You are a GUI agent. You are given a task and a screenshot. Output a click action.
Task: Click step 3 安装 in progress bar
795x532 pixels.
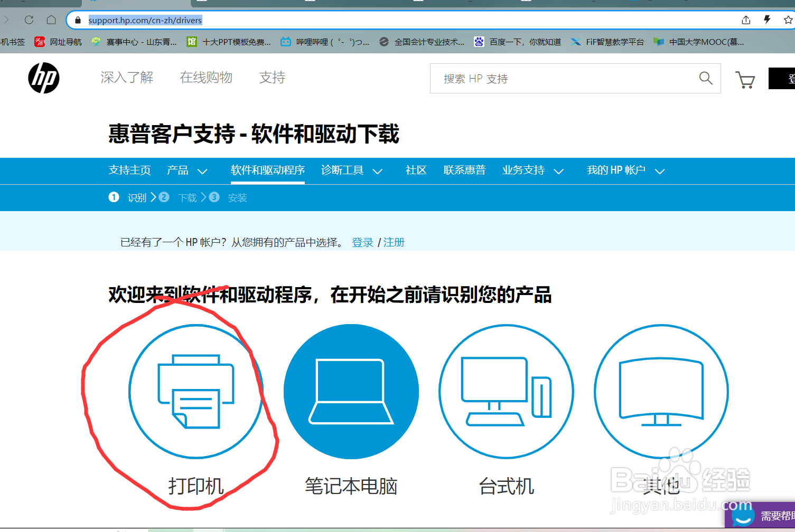tap(228, 197)
